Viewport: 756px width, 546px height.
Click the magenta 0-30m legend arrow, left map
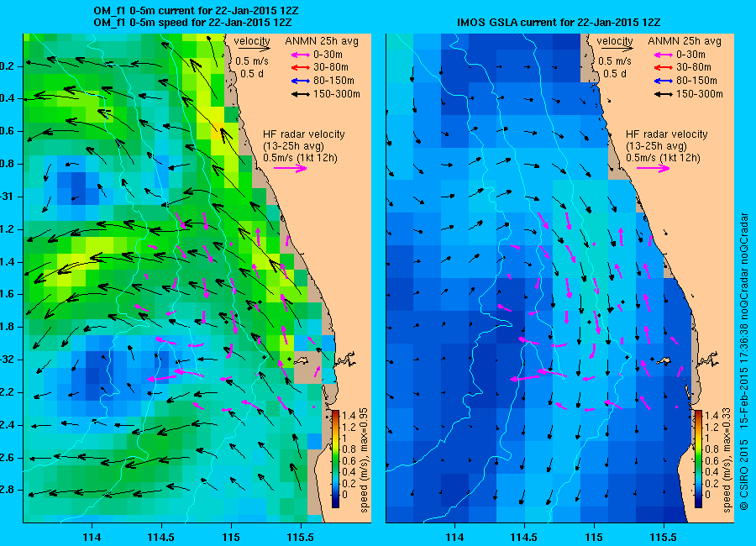click(301, 55)
